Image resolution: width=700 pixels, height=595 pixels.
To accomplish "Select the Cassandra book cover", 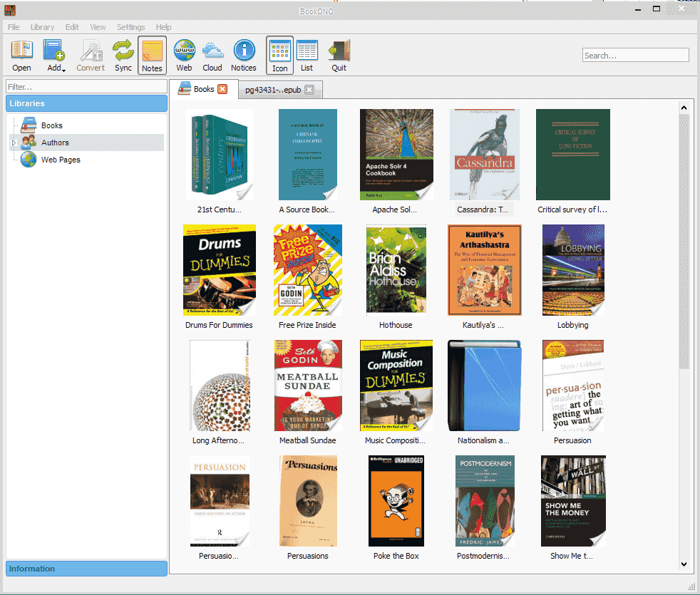I will coord(485,155).
